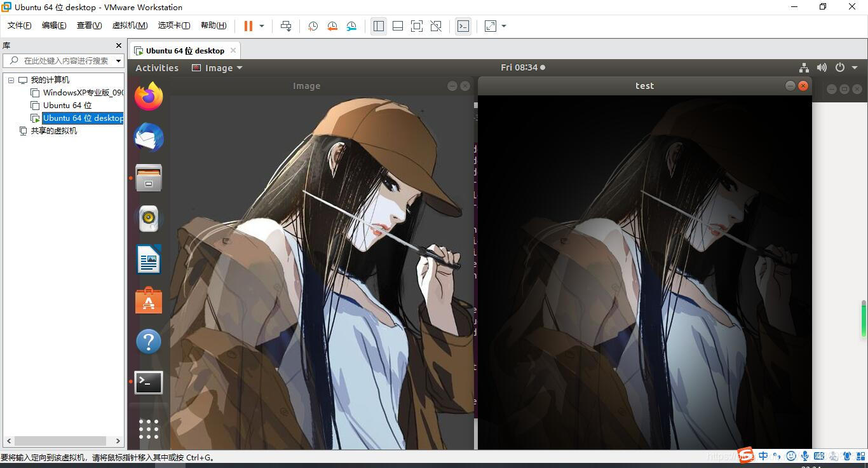Screen dimensions: 868x468
Task: Click the library scroll-right arrow
Action: 118,441
